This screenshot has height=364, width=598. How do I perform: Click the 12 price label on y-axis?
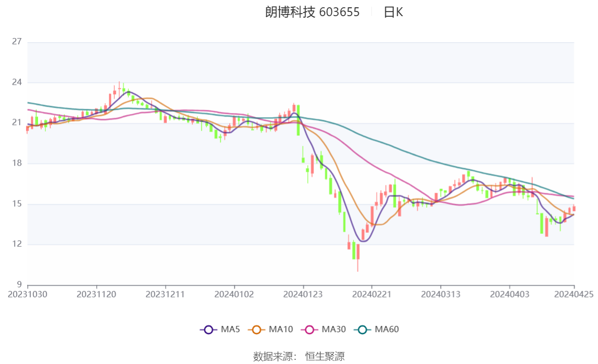pos(17,244)
